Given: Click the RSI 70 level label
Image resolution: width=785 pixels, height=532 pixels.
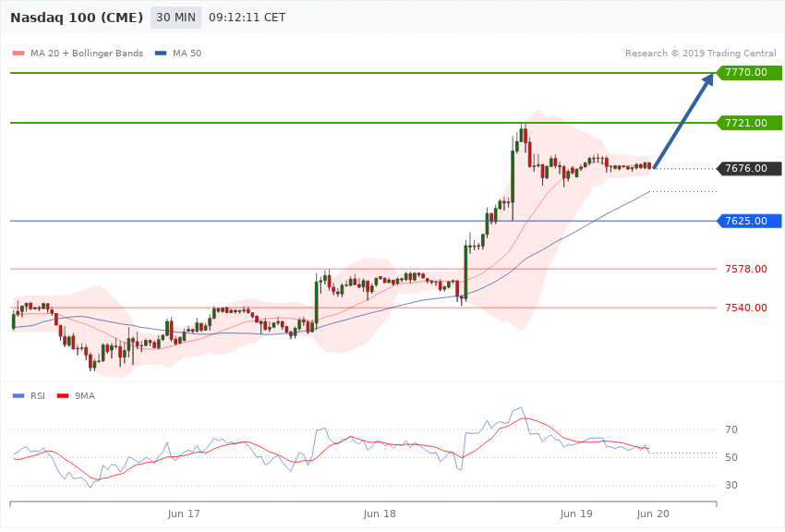Looking at the screenshot, I should point(731,429).
